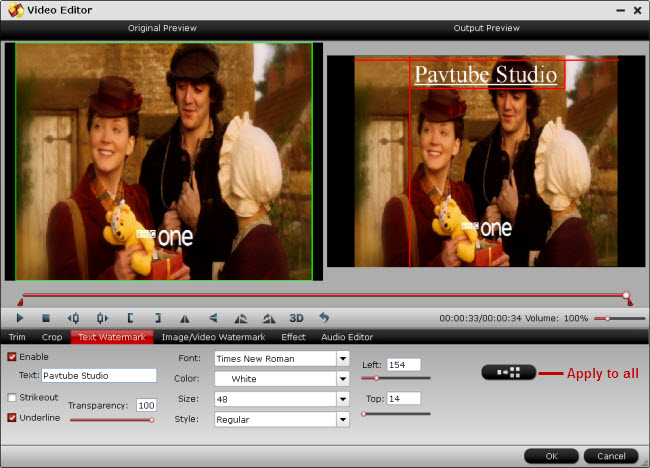This screenshot has height=468, width=650.
Task: Rotate video clockwise icon
Action: tap(269, 318)
